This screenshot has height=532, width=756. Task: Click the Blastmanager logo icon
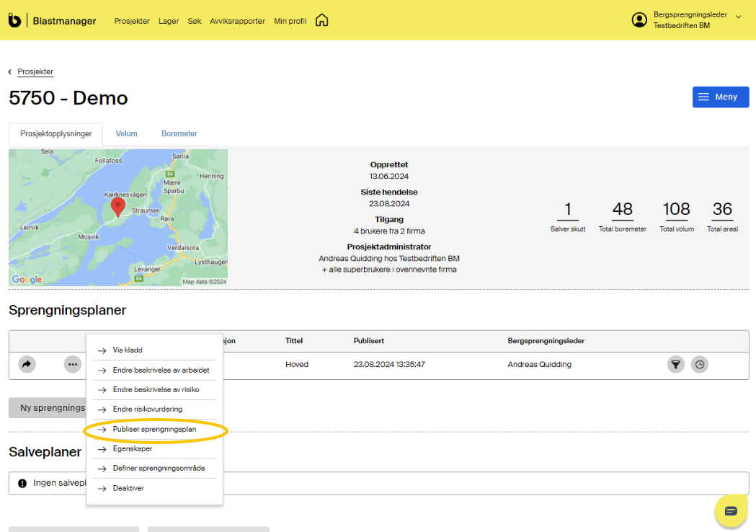pyautogui.click(x=14, y=20)
